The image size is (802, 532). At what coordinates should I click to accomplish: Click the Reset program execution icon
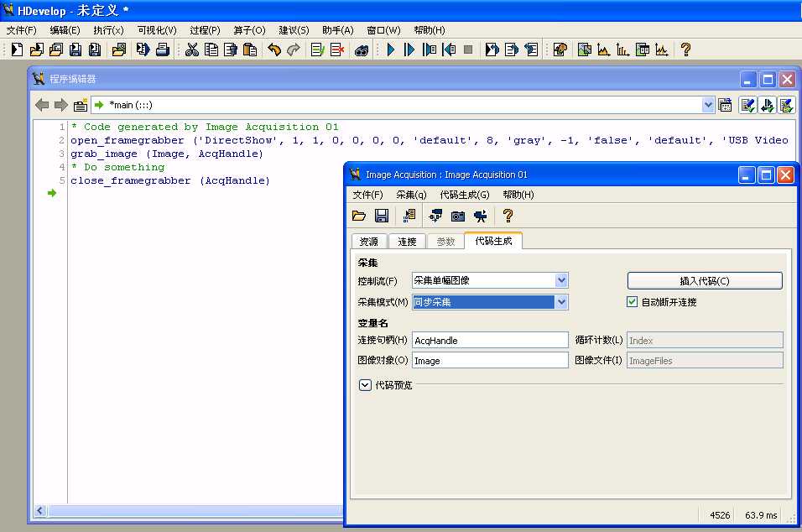492,50
